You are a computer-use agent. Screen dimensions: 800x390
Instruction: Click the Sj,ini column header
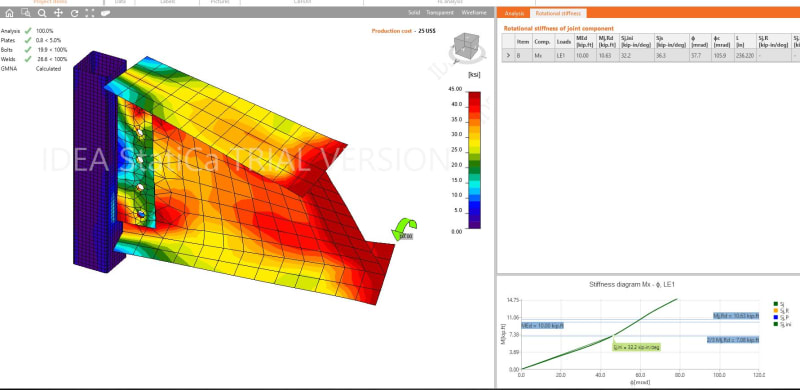[636, 41]
